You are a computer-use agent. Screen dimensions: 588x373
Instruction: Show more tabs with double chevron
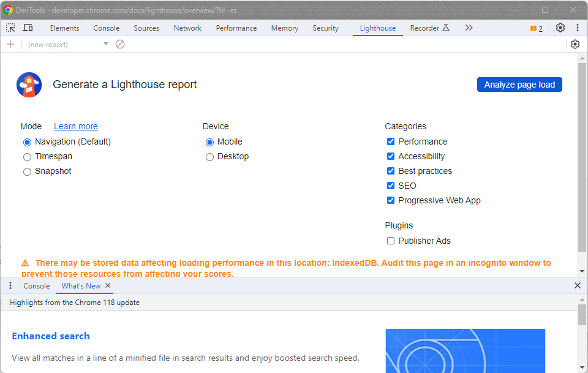(x=469, y=28)
